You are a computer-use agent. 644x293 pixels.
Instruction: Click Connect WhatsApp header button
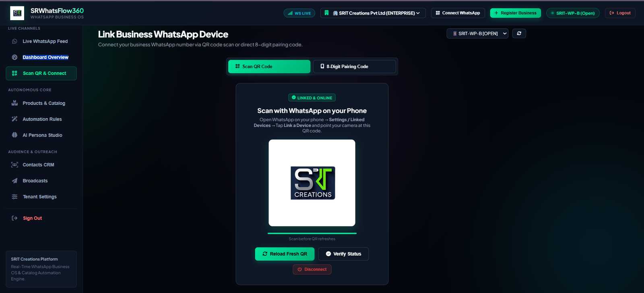[x=458, y=13]
